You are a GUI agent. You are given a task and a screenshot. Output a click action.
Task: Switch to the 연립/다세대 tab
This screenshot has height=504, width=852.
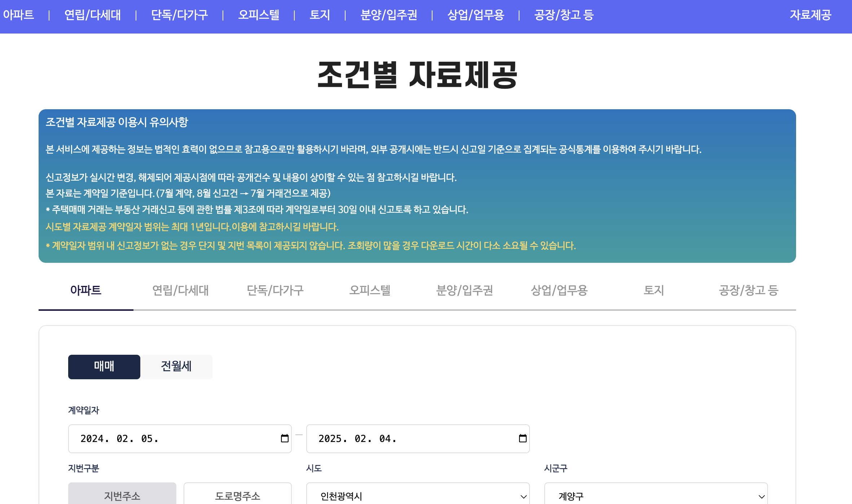pyautogui.click(x=180, y=291)
